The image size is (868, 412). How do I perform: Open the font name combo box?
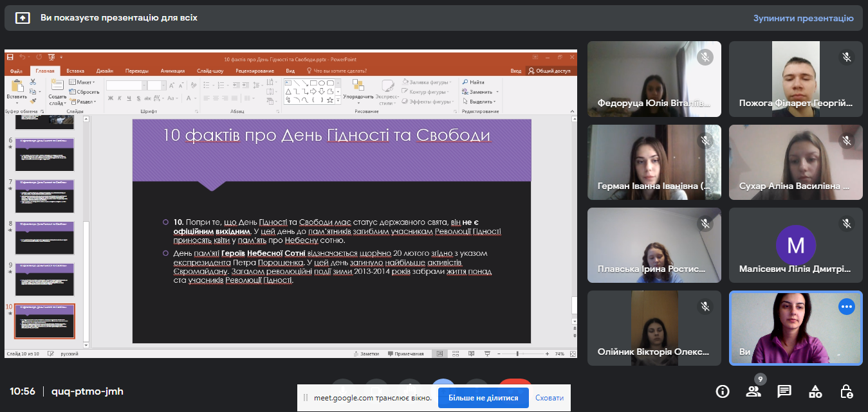pyautogui.click(x=126, y=85)
